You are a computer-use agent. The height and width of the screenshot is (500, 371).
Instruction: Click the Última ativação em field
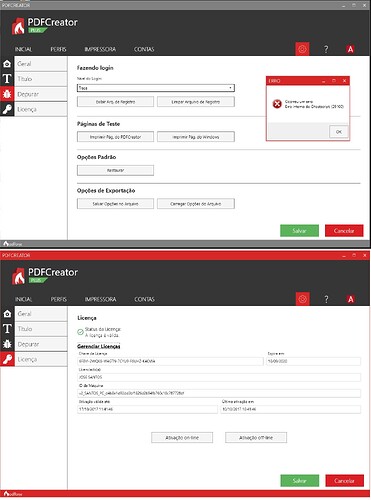tap(290, 409)
